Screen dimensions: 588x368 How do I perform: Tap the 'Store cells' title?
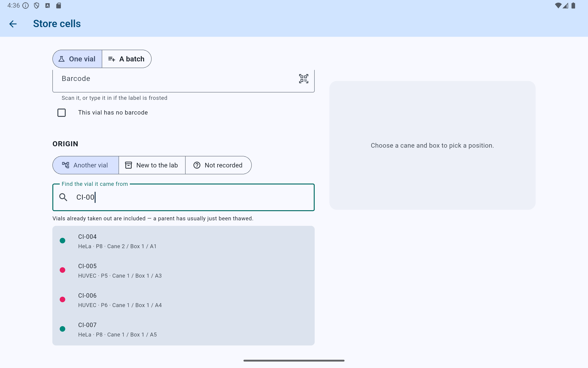click(x=57, y=24)
